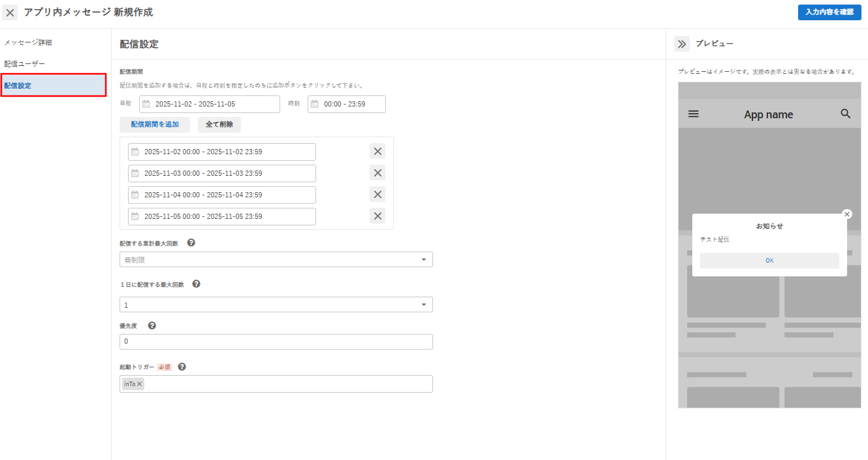Click 全て削除 button

point(219,124)
